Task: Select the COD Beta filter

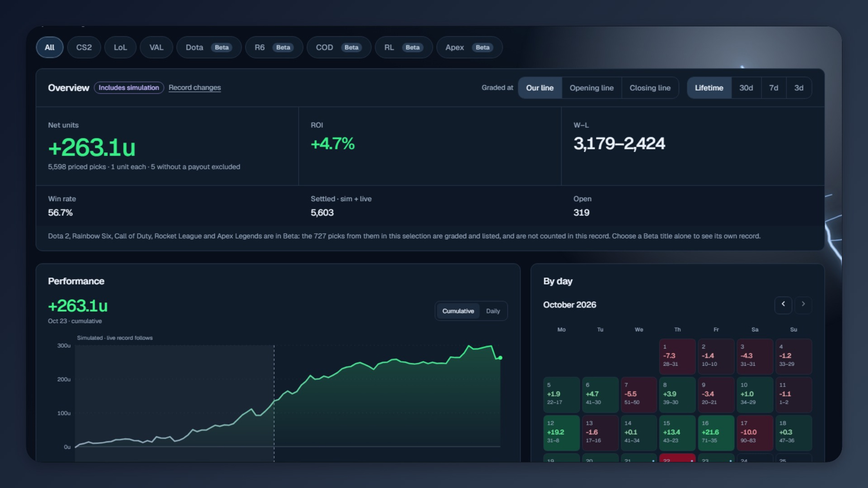Action: click(339, 47)
